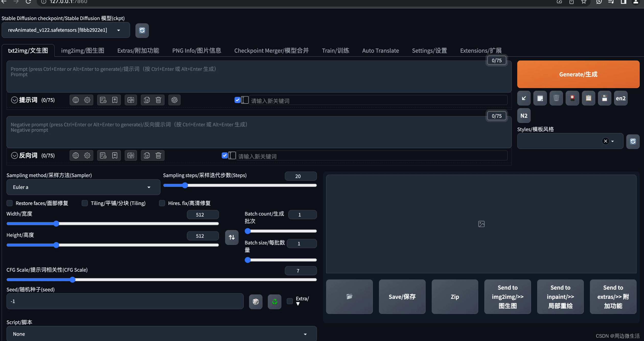The height and width of the screenshot is (341, 644).
Task: Click the swap width and height arrows button
Action: [232, 237]
